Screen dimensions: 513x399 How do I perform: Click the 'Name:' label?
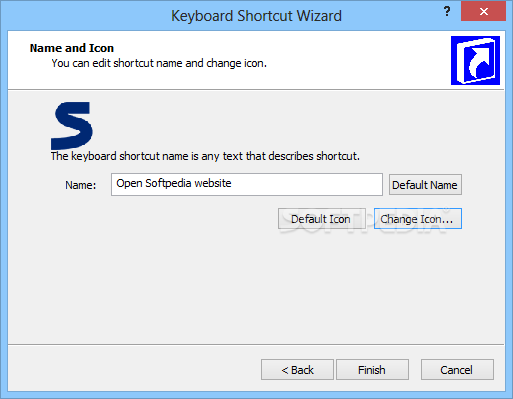coord(81,185)
